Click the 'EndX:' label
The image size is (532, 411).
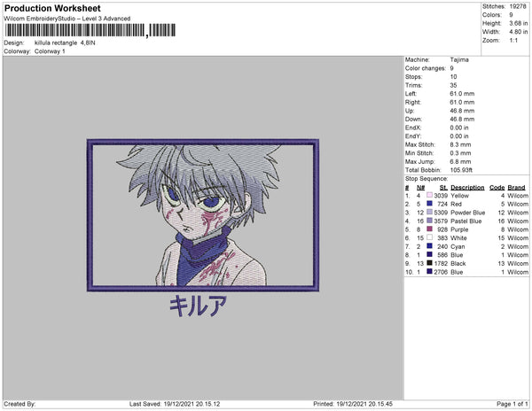click(413, 128)
